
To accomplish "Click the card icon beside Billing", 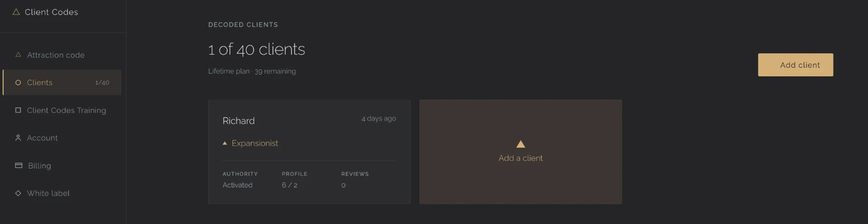I will [x=19, y=165].
